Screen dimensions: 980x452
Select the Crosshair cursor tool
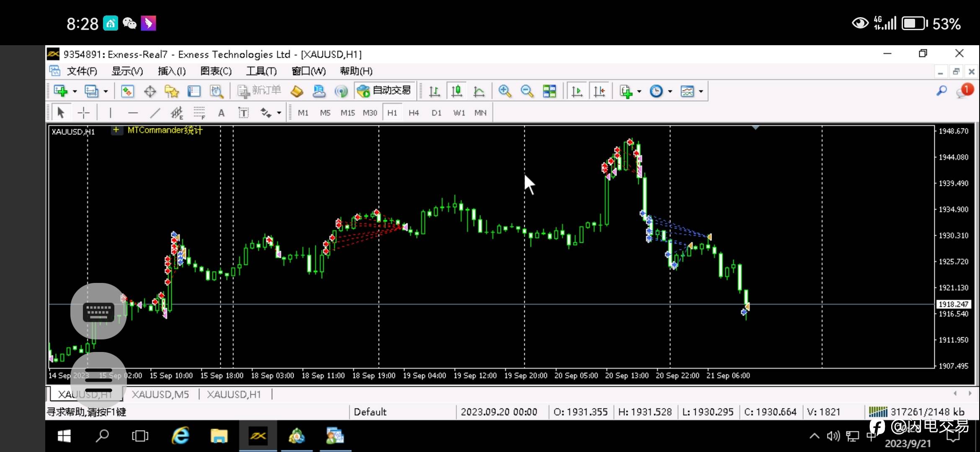(84, 113)
